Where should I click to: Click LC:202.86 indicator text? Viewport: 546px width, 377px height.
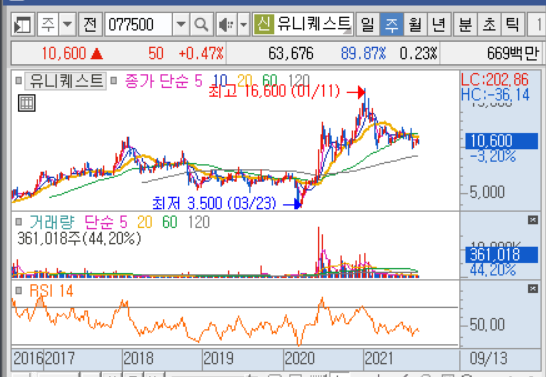point(495,80)
